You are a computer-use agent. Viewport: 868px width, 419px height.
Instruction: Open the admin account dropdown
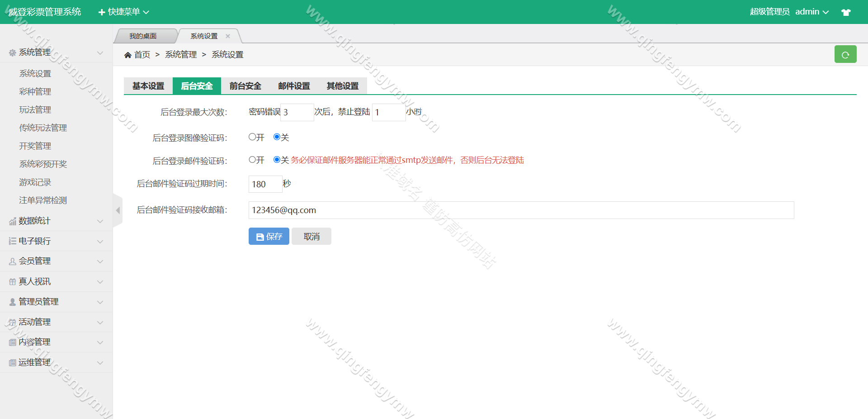tap(811, 12)
